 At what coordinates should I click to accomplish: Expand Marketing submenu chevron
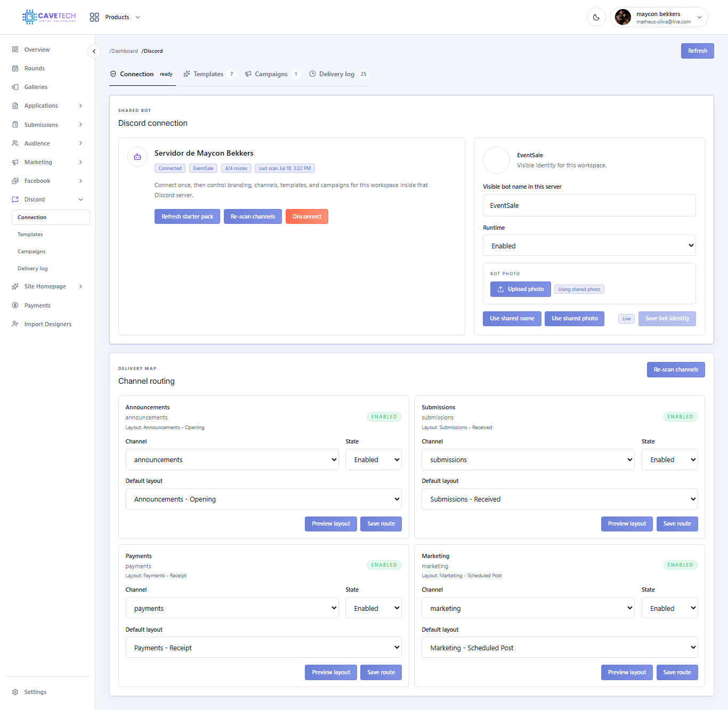pyautogui.click(x=80, y=162)
